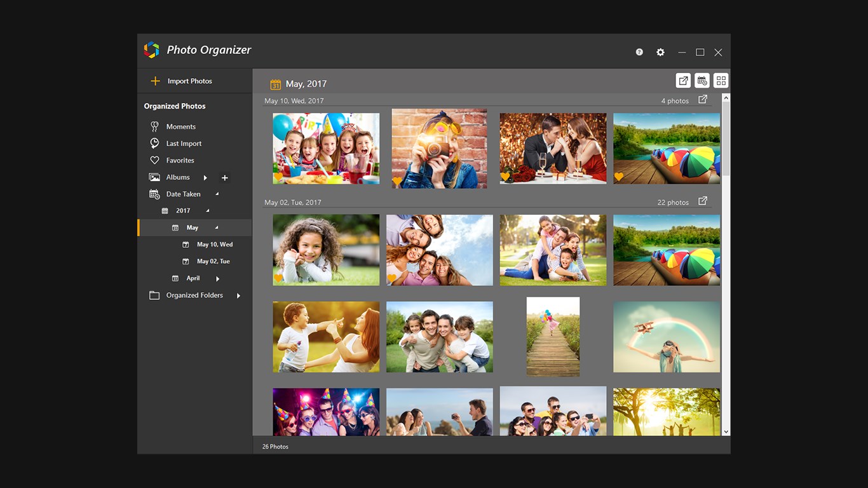Toggle favorite heart on curly-haired girl photo
The image size is (868, 488).
(278, 278)
